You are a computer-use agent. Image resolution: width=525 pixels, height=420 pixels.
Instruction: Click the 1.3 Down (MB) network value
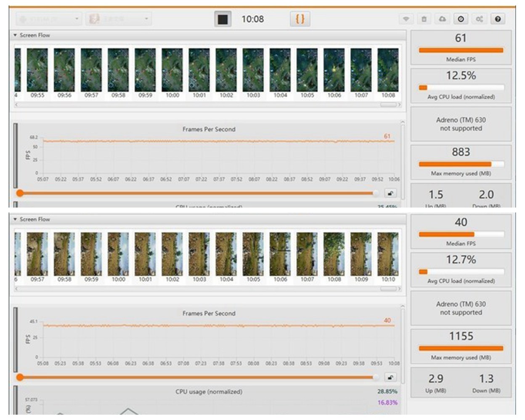(x=486, y=379)
